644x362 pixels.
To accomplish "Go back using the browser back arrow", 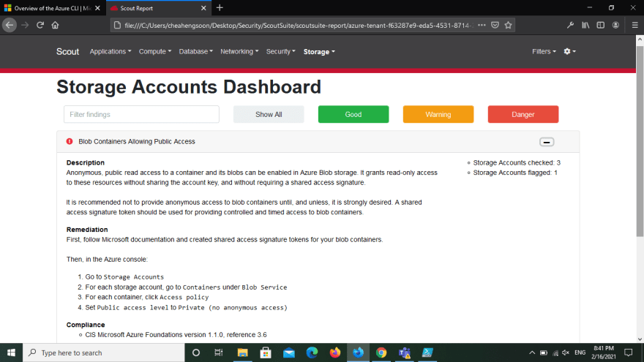I will [10, 26].
